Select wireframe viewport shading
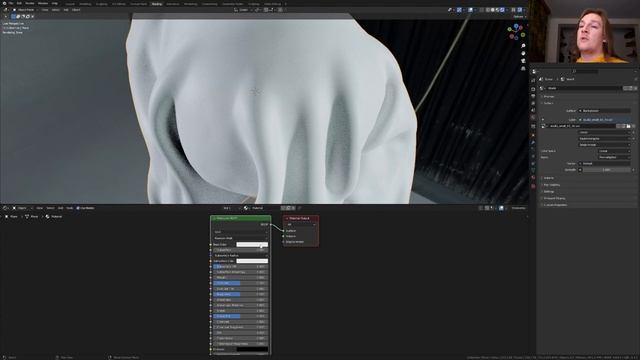 [x=488, y=10]
